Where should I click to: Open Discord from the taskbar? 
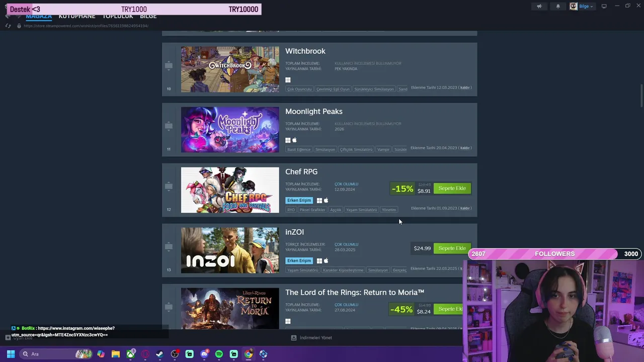[x=204, y=354]
